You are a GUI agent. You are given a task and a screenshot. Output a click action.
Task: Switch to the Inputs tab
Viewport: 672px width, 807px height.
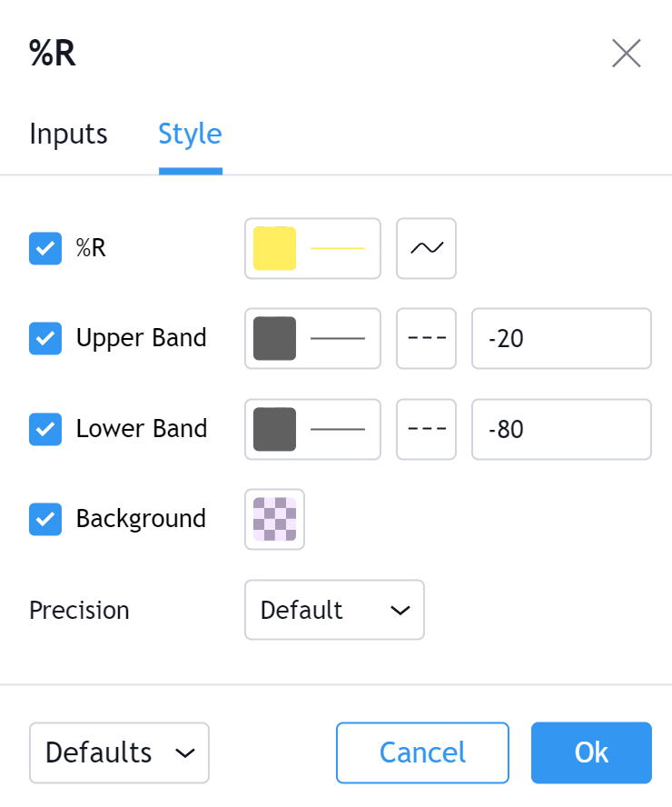68,134
